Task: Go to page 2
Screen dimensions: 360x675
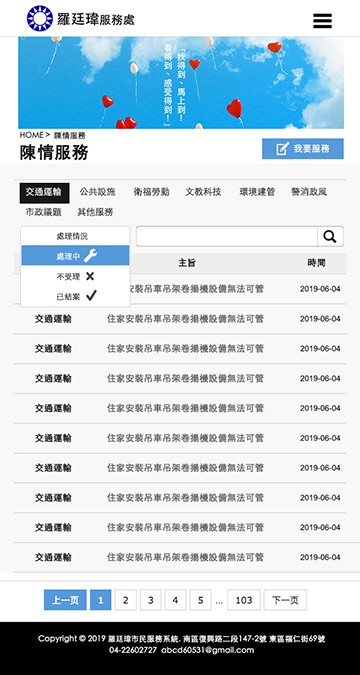Action: (x=126, y=600)
